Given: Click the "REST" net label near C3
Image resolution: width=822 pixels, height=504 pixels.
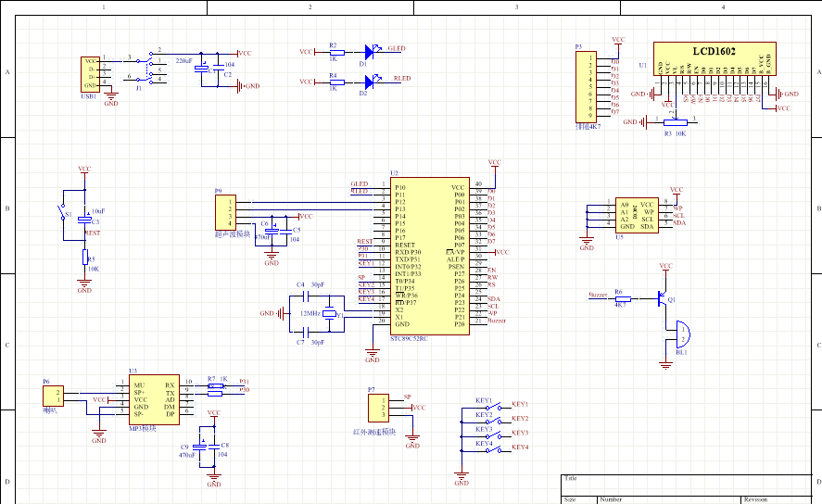Looking at the screenshot, I should tap(93, 233).
